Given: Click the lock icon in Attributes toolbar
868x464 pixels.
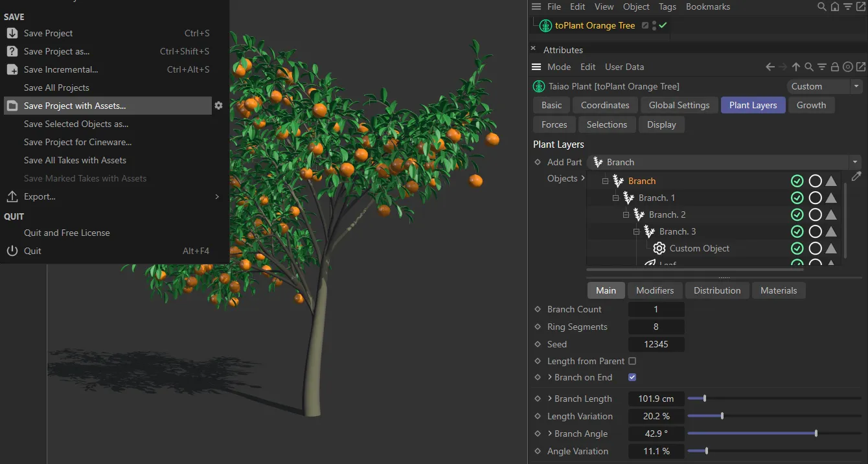Looking at the screenshot, I should [x=835, y=67].
